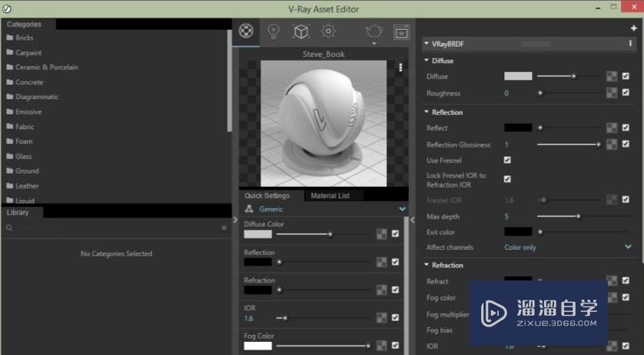
Task: Open the Diffuse texture map slot
Action: (612, 76)
